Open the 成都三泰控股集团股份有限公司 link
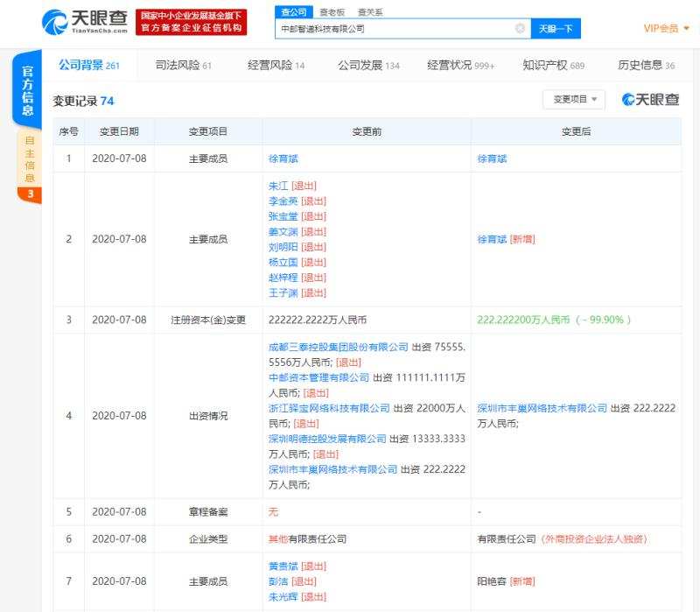 [x=338, y=347]
